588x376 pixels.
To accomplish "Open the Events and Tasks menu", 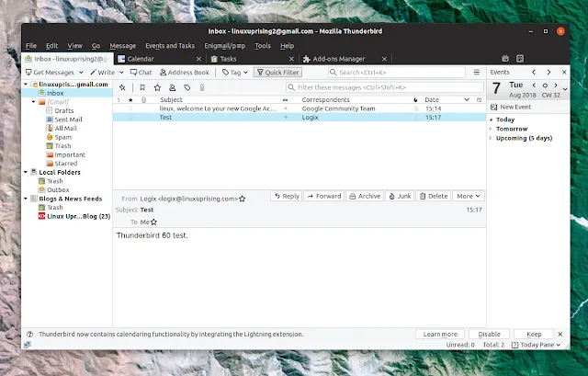I will point(170,45).
